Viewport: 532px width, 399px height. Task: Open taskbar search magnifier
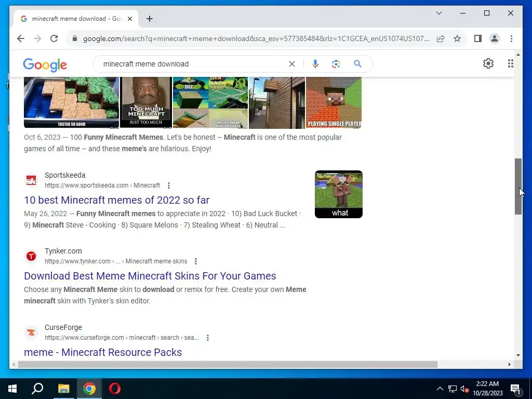coord(37,389)
